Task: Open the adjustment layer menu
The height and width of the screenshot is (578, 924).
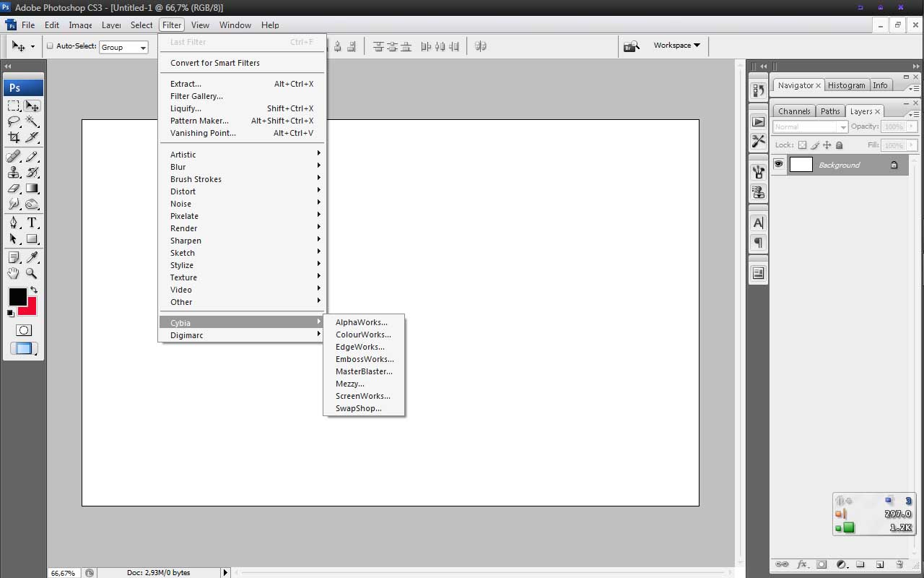Action: [x=841, y=564]
